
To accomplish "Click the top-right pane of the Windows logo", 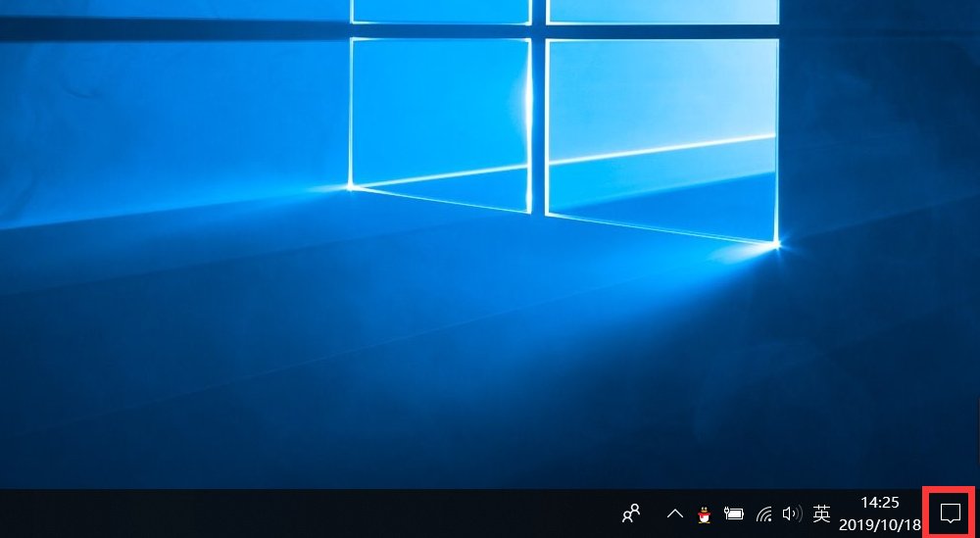I will pyautogui.click(x=662, y=10).
